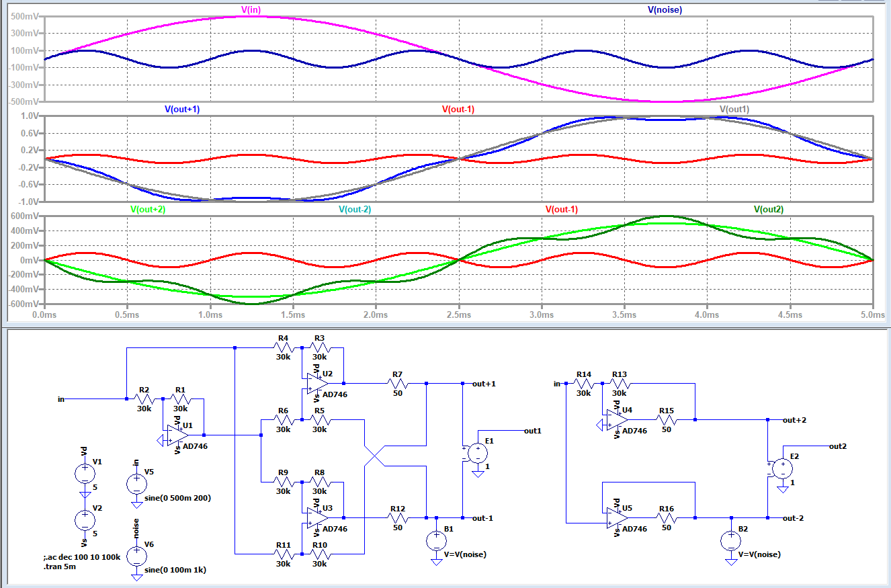
Task: Select the 50 ohm resistor R12
Action: (398, 517)
